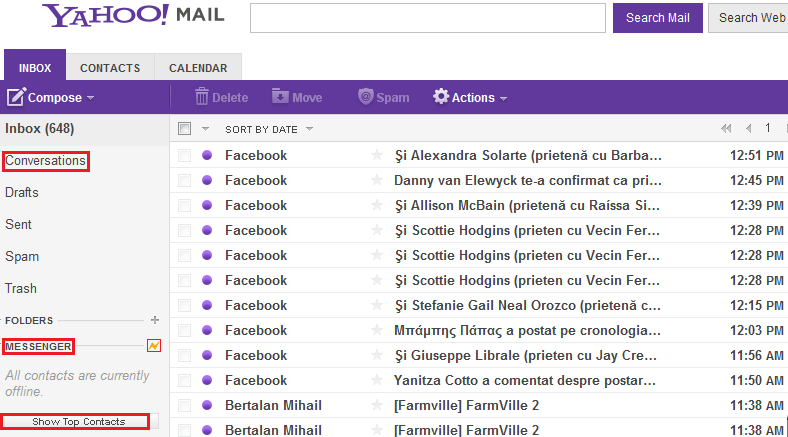Click unread dot of Danny van Elewyck email
The height and width of the screenshot is (437, 788).
click(x=207, y=180)
